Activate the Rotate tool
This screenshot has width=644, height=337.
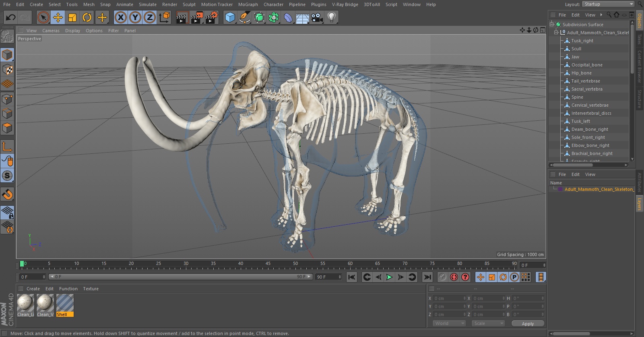87,17
